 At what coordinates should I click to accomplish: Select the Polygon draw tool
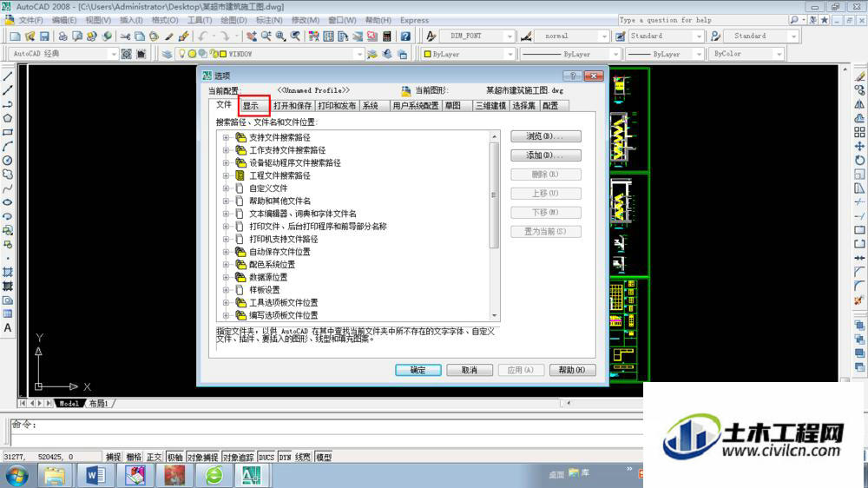pyautogui.click(x=8, y=118)
